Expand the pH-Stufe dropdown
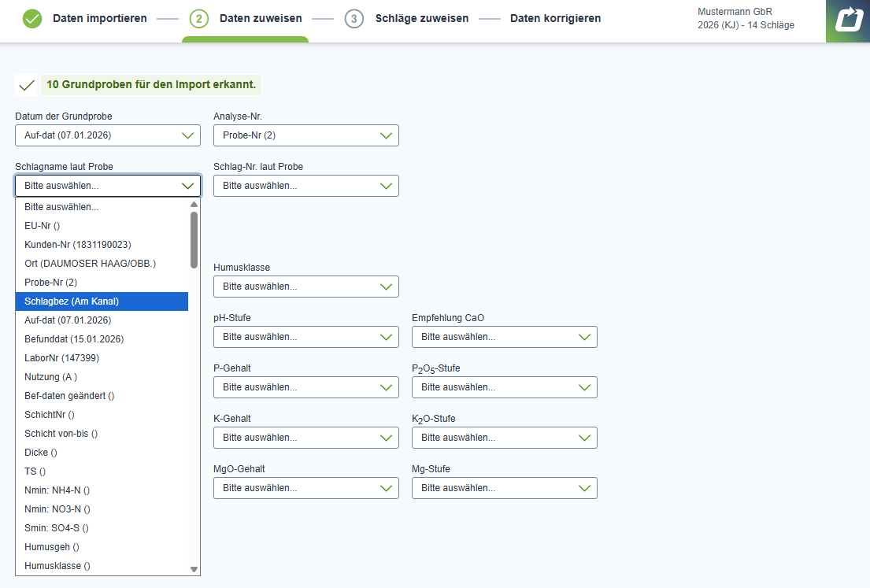 point(305,337)
